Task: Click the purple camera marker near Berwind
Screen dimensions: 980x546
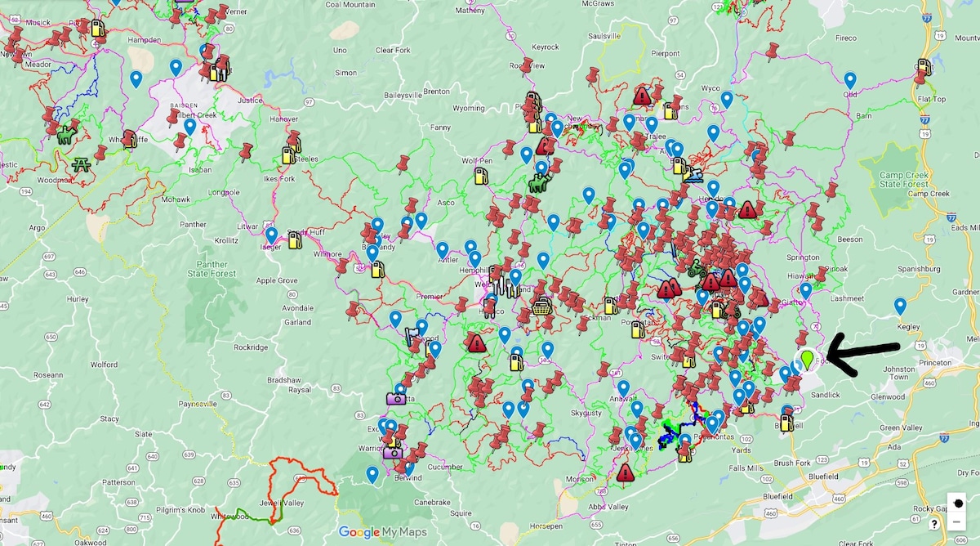Action: 393,451
